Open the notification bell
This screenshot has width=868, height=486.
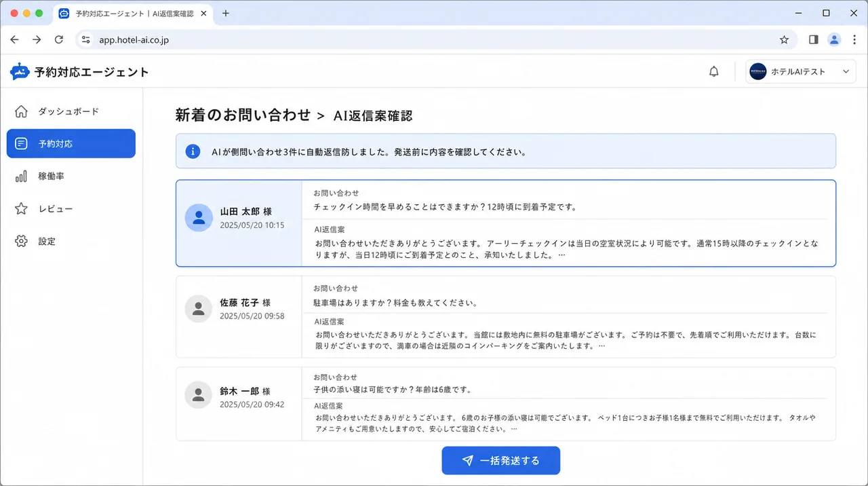(713, 71)
